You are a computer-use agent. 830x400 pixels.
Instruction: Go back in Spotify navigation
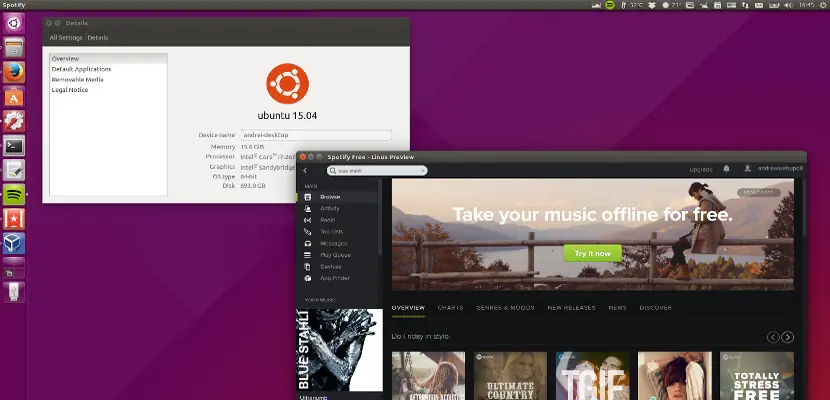305,170
